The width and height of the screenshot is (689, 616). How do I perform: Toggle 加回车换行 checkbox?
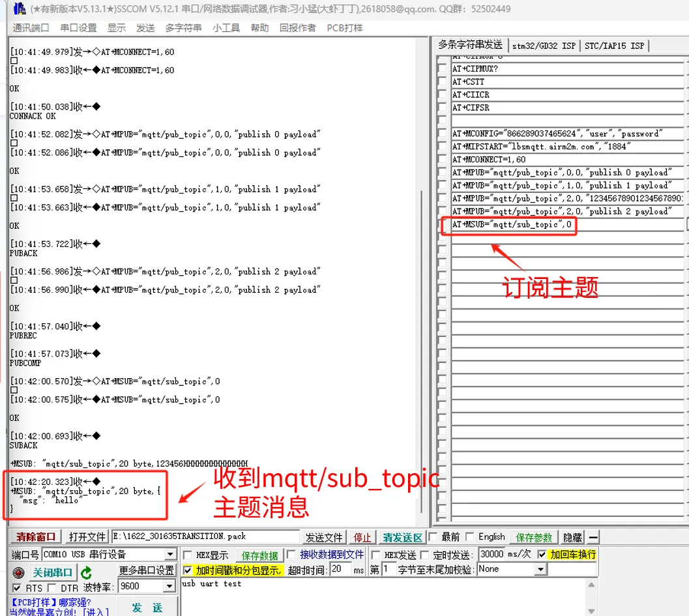point(542,555)
